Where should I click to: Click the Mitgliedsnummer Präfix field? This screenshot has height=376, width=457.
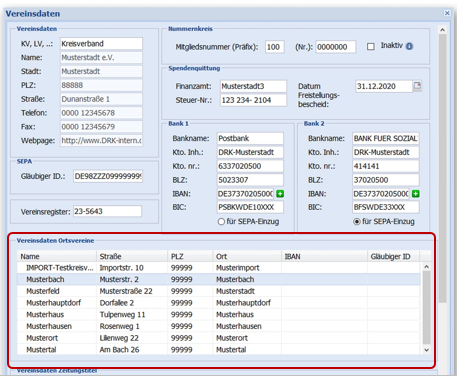tap(275, 47)
